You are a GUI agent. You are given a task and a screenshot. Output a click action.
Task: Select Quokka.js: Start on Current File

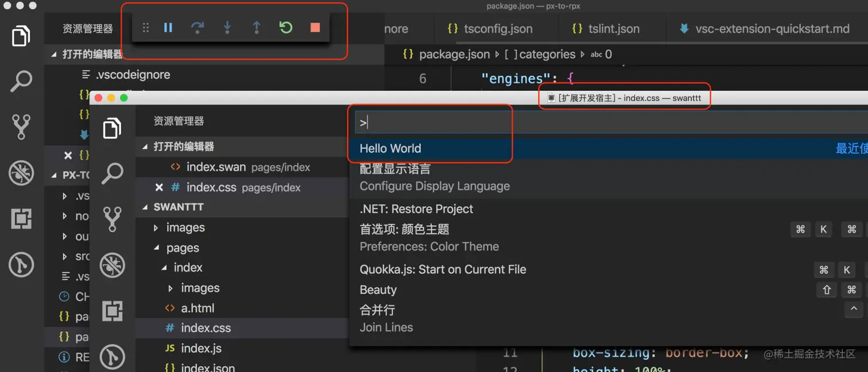(609, 270)
